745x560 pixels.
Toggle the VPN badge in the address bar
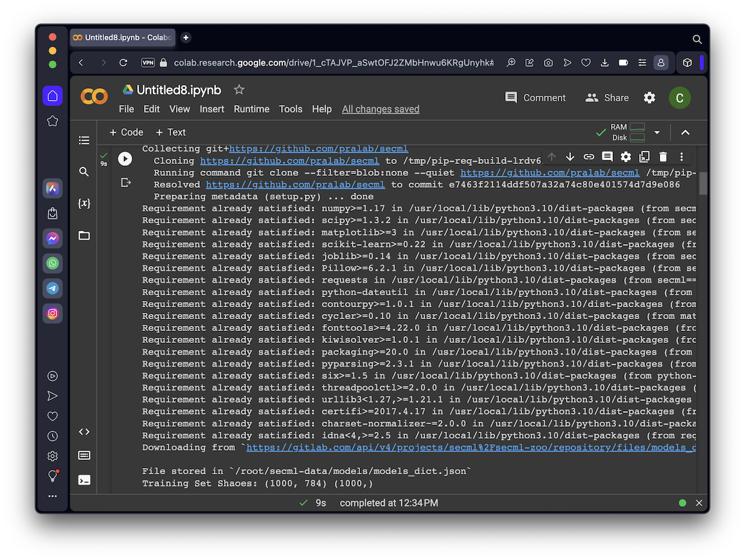pyautogui.click(x=148, y=63)
